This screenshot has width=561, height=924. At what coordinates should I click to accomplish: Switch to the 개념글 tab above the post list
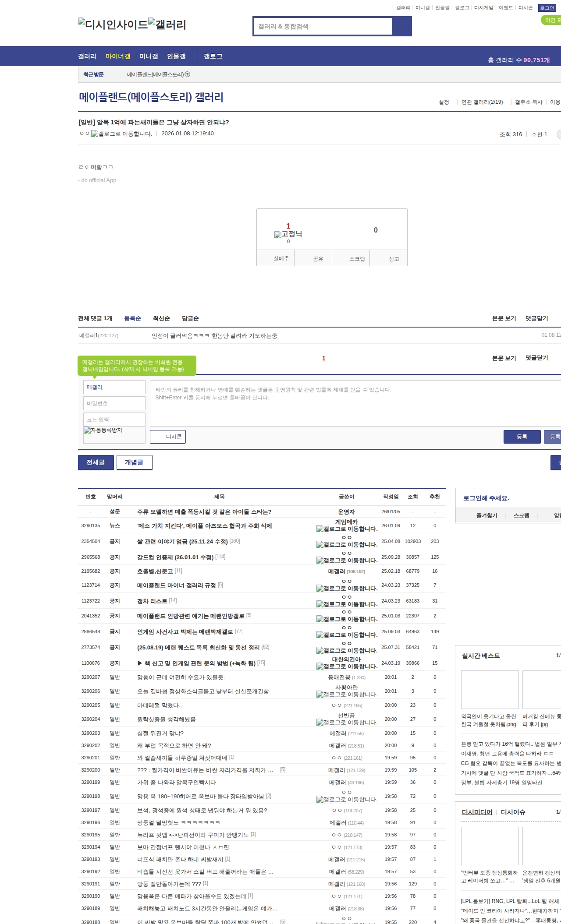click(x=134, y=462)
